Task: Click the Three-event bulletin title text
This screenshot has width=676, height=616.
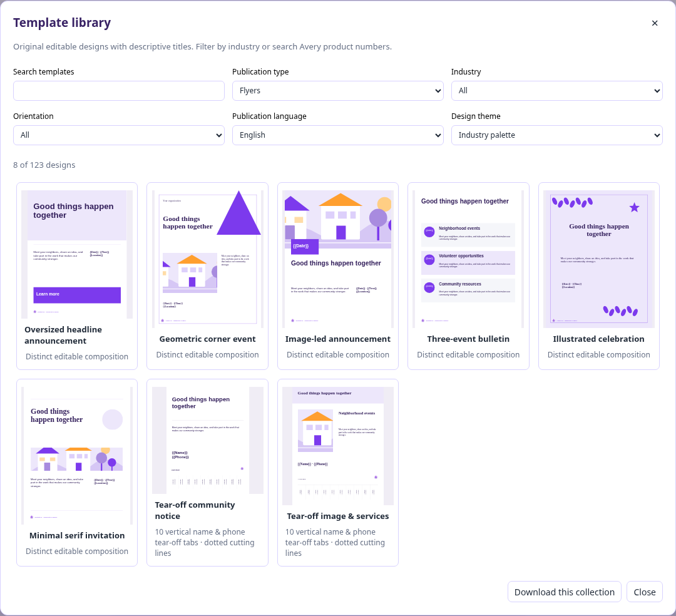Action: point(468,339)
